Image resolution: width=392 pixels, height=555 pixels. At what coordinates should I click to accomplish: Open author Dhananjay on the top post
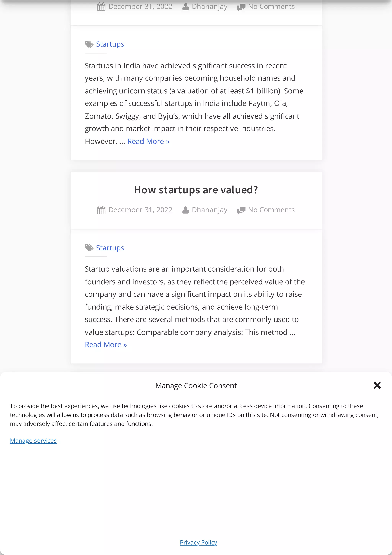(x=209, y=7)
